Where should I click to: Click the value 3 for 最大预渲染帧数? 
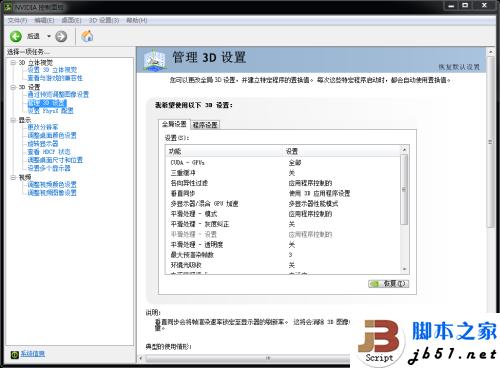pos(290,255)
